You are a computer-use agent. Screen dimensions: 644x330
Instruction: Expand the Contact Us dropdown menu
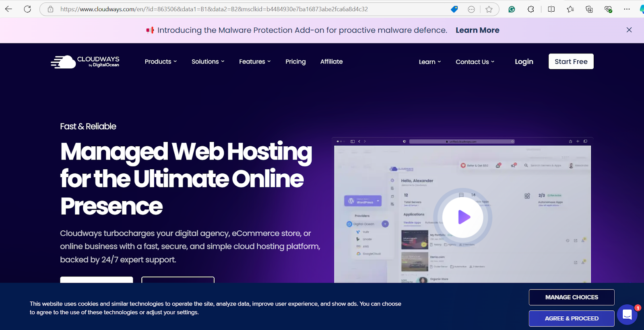click(475, 61)
